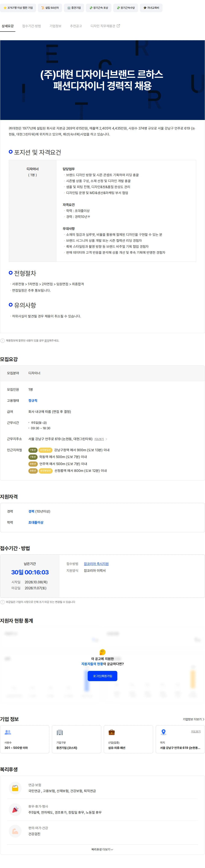Screen dimensions: 205x868
Task: Click the 초대졸이상 education link
Action: [36, 522]
